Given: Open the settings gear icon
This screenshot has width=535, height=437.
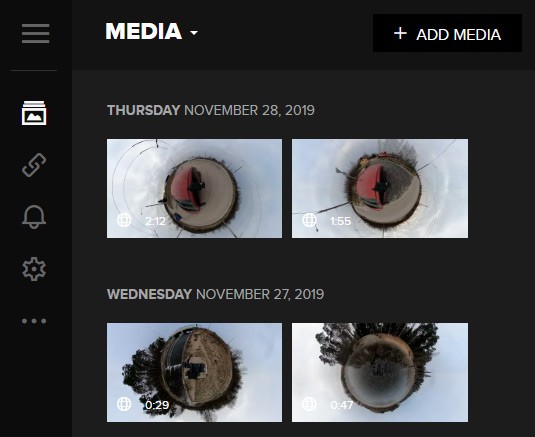Looking at the screenshot, I should 34,269.
